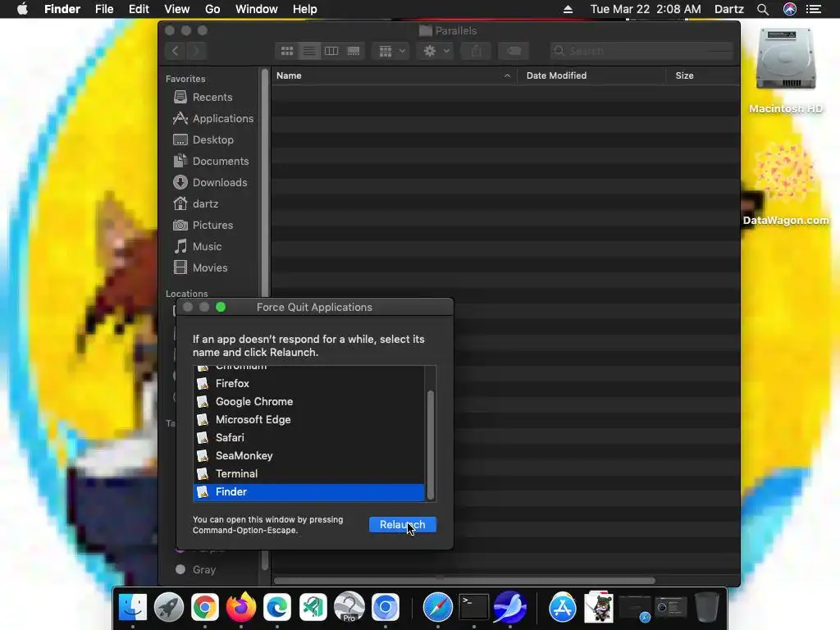
Task: Click the Edit Tags toolbar button
Action: tap(514, 51)
